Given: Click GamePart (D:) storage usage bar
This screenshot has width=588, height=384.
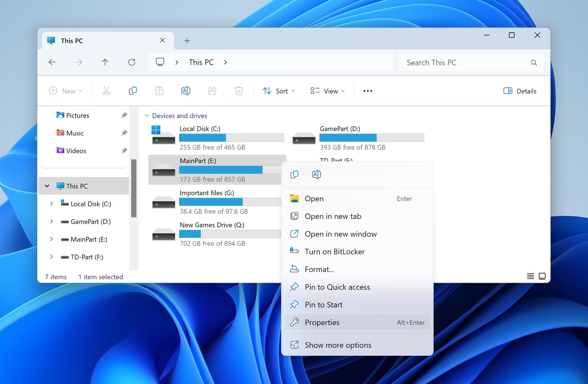Looking at the screenshot, I should click(x=372, y=138).
